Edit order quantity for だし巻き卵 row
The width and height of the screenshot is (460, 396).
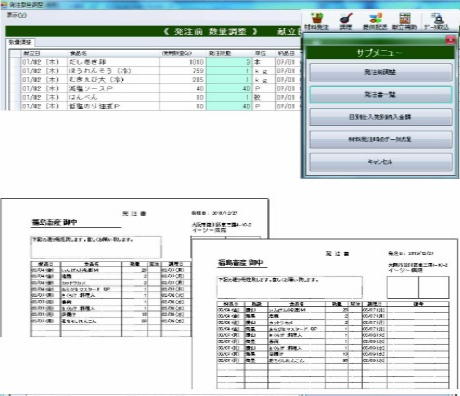point(229,62)
